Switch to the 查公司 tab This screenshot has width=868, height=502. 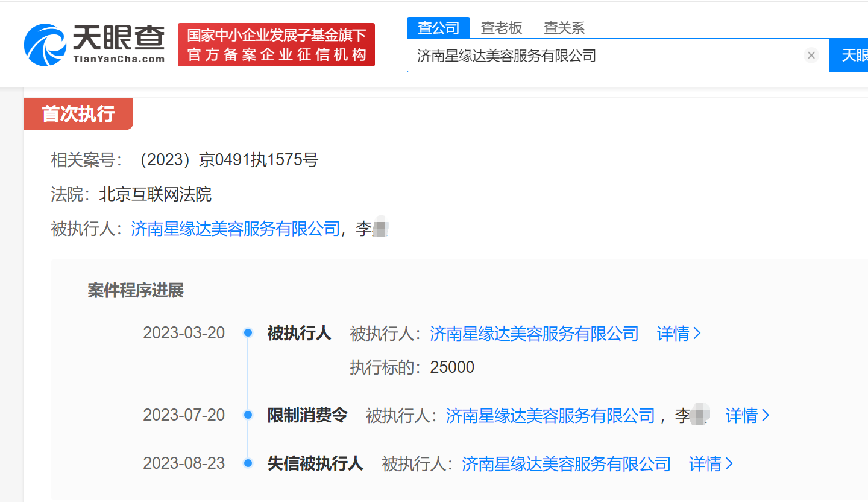[x=438, y=28]
